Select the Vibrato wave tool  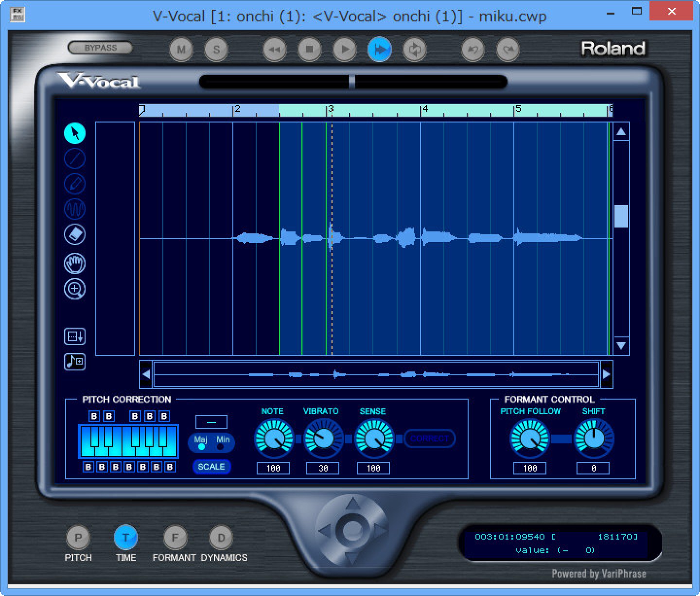pos(75,209)
